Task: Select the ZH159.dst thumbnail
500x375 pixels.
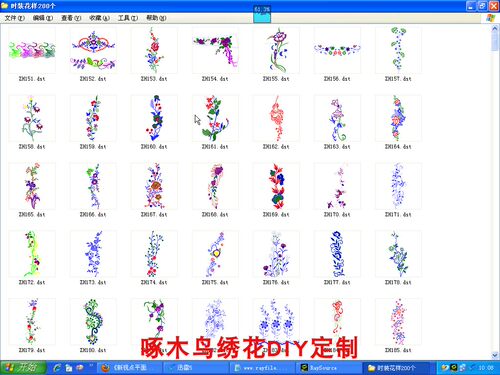Action: [x=93, y=118]
